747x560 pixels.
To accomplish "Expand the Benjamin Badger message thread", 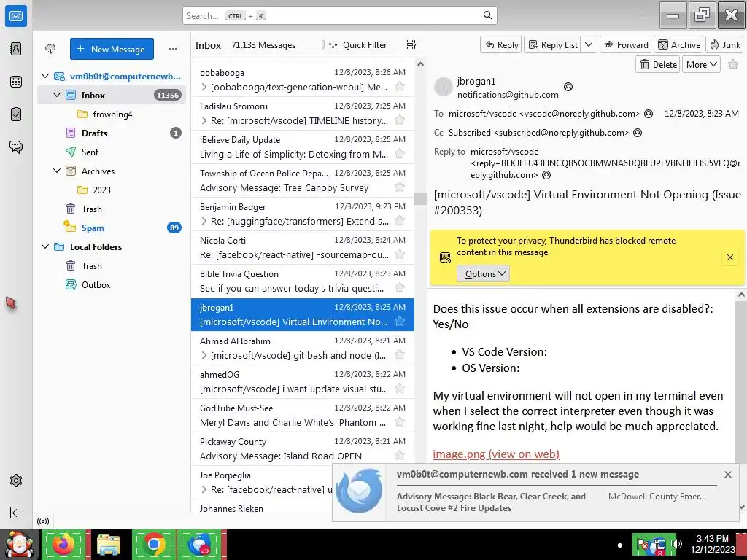I will pos(204,221).
